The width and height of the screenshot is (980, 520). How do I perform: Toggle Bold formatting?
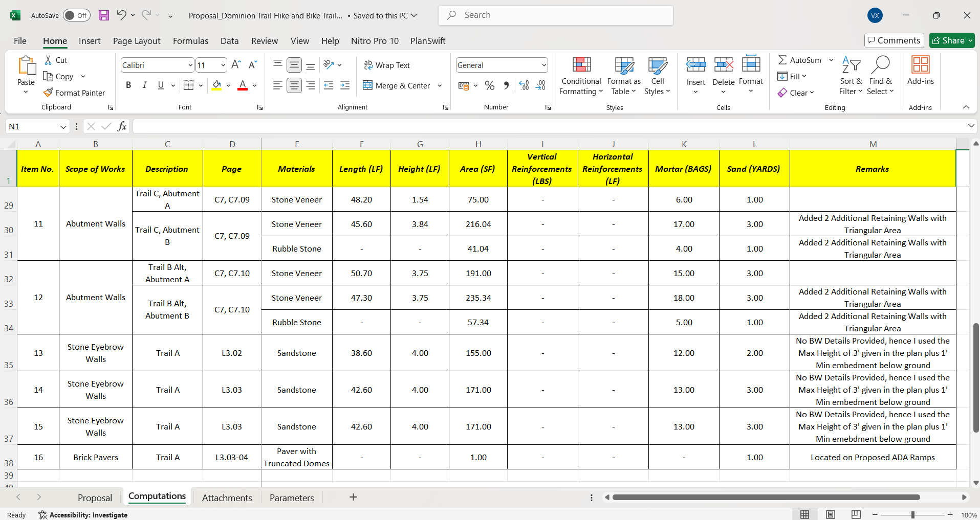(128, 85)
